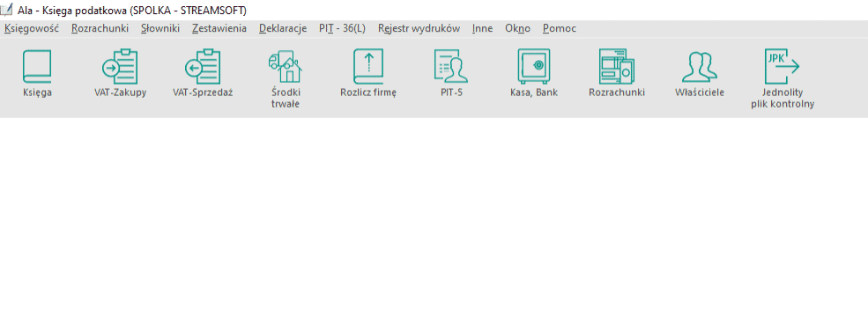Open the Inne menu
Image resolution: width=868 pixels, height=319 pixels.
[x=483, y=28]
